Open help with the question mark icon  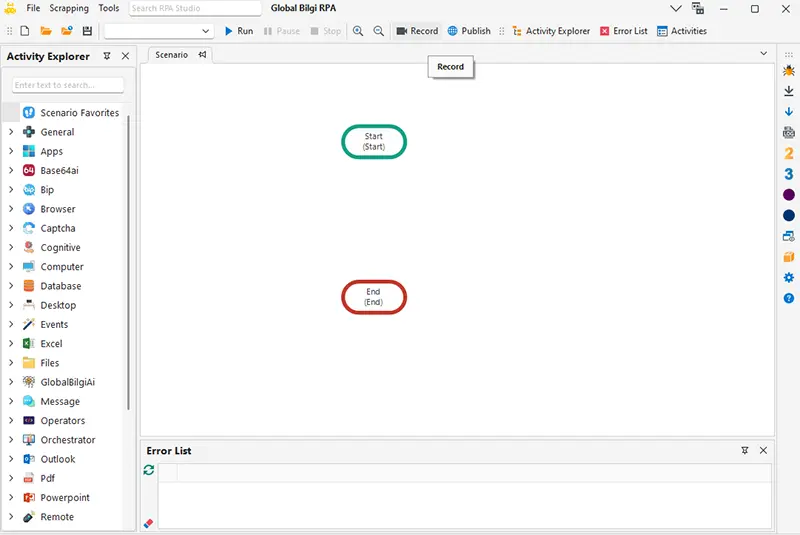point(789,298)
